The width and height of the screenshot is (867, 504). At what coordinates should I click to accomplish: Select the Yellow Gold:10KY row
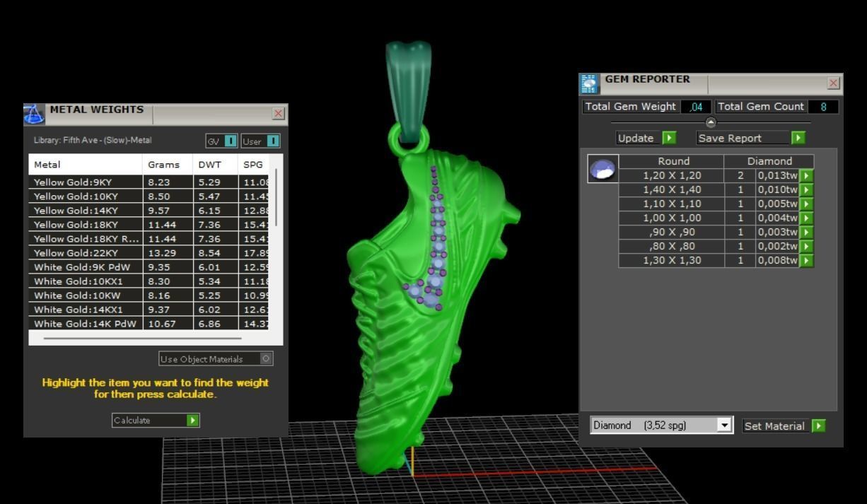tap(150, 197)
